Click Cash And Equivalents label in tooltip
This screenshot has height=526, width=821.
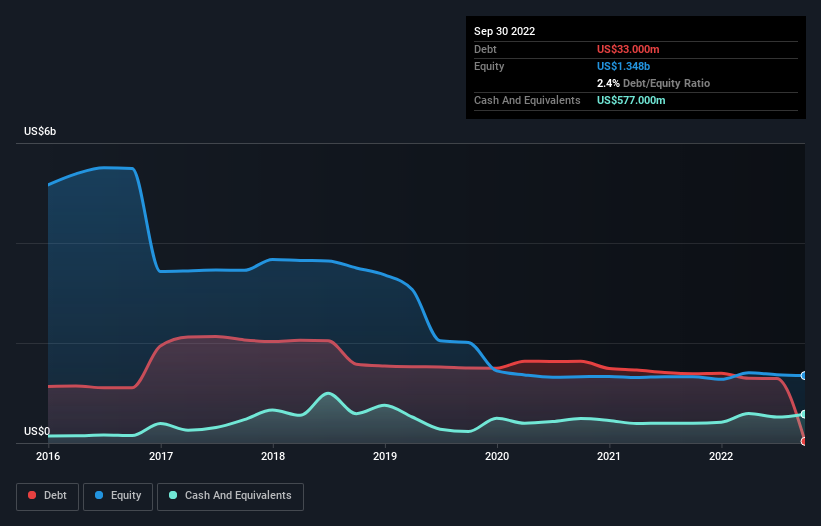click(527, 100)
